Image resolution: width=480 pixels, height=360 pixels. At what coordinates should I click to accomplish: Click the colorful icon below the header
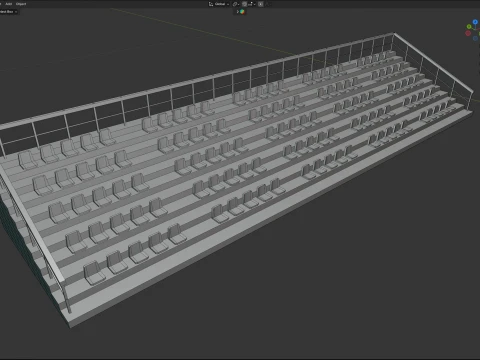point(242,12)
